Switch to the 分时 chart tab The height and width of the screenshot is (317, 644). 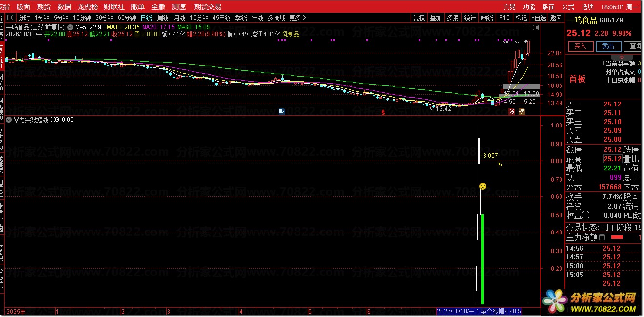point(24,18)
